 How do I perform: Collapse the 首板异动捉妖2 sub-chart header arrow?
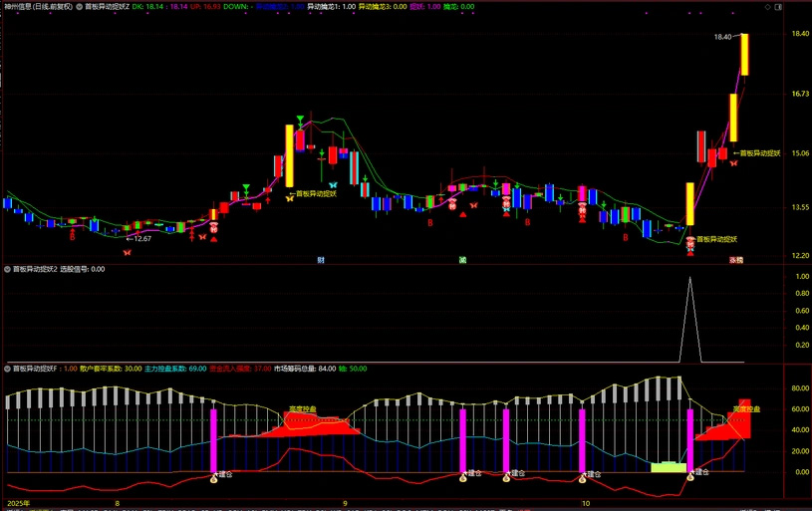[x=7, y=269]
